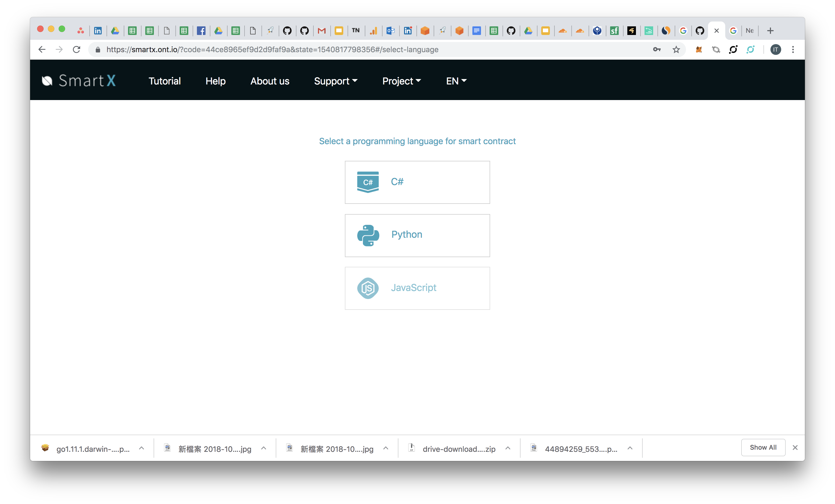
Task: Expand the Support dropdown menu
Action: [335, 81]
